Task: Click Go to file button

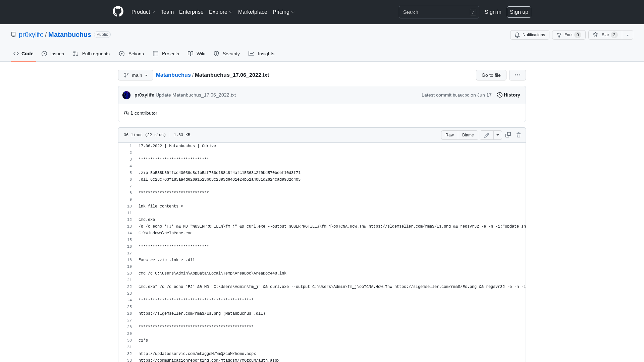Action: click(x=491, y=75)
